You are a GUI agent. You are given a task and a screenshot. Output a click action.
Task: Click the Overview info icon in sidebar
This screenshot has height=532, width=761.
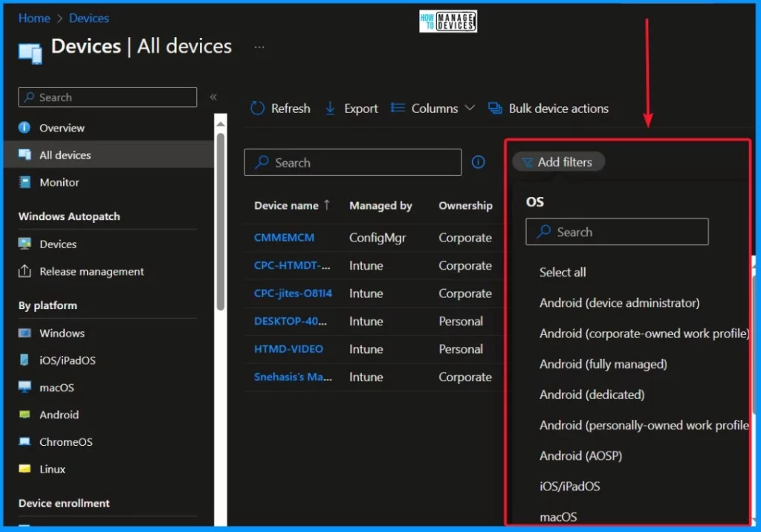(x=25, y=128)
